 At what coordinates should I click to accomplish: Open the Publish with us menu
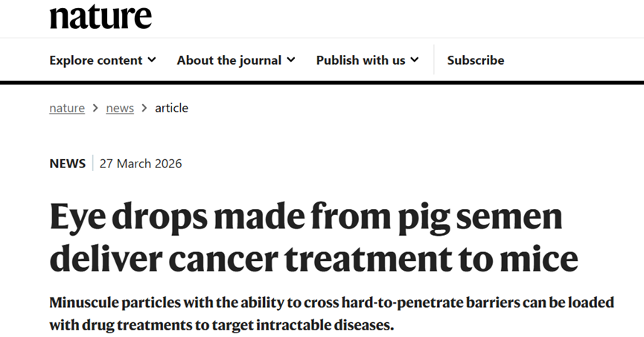tap(360, 60)
